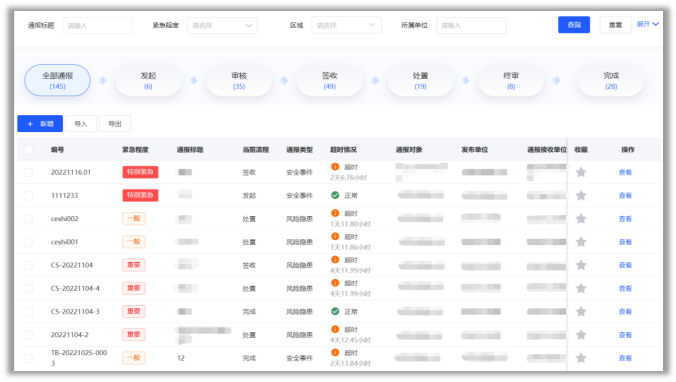Star the CS-20221104-3 completed row
This screenshot has height=382, width=676.
581,312
